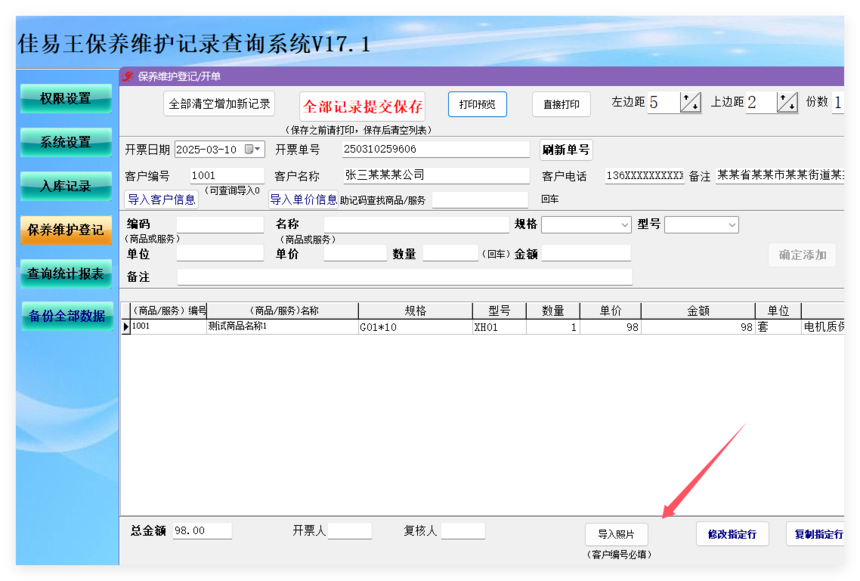Expand the 型号 combo box
The width and height of the screenshot is (860, 581).
pyautogui.click(x=732, y=225)
